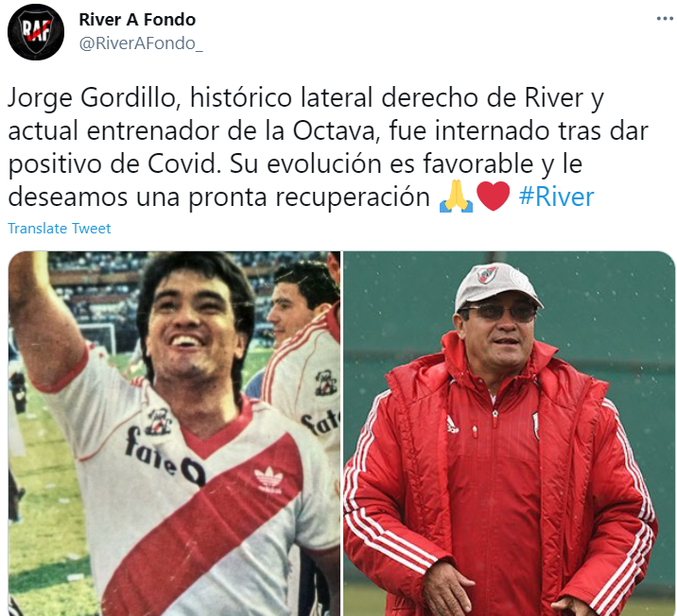Click the tweet text about Jorge Gordillo
The height and width of the screenshot is (616, 677).
(x=328, y=147)
